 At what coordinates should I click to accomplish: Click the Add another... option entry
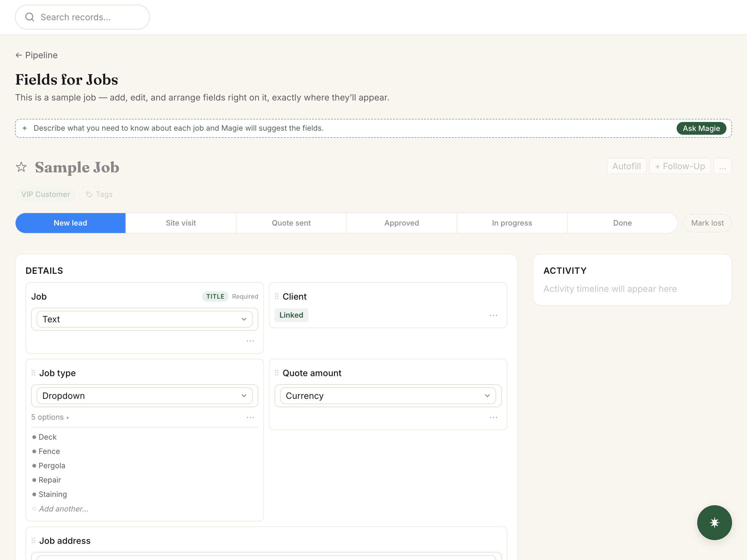[63, 509]
